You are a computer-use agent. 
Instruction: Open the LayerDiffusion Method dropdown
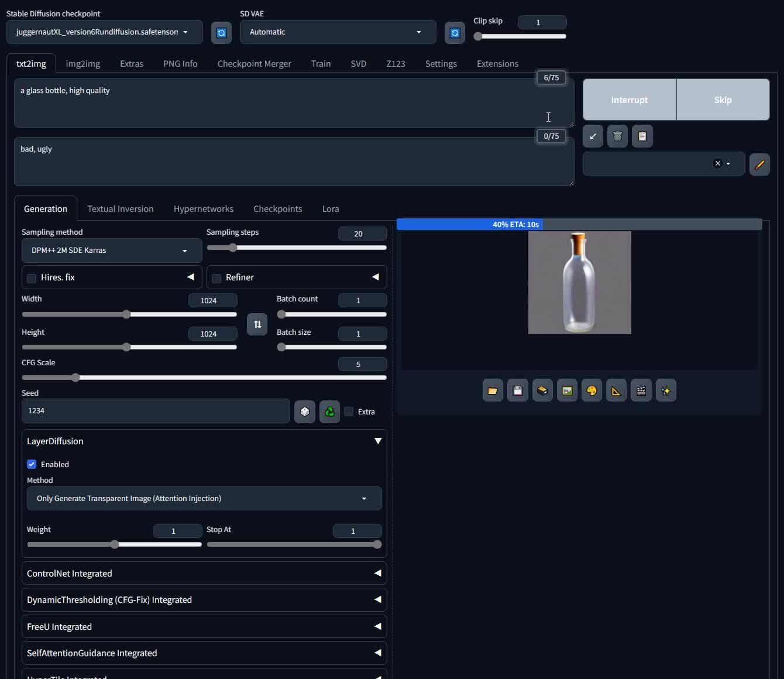click(204, 499)
